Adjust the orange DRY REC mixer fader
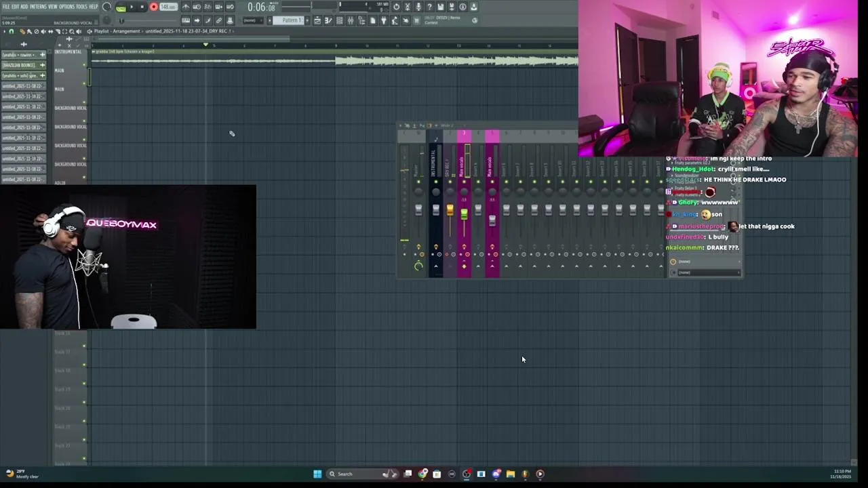 coord(450,211)
